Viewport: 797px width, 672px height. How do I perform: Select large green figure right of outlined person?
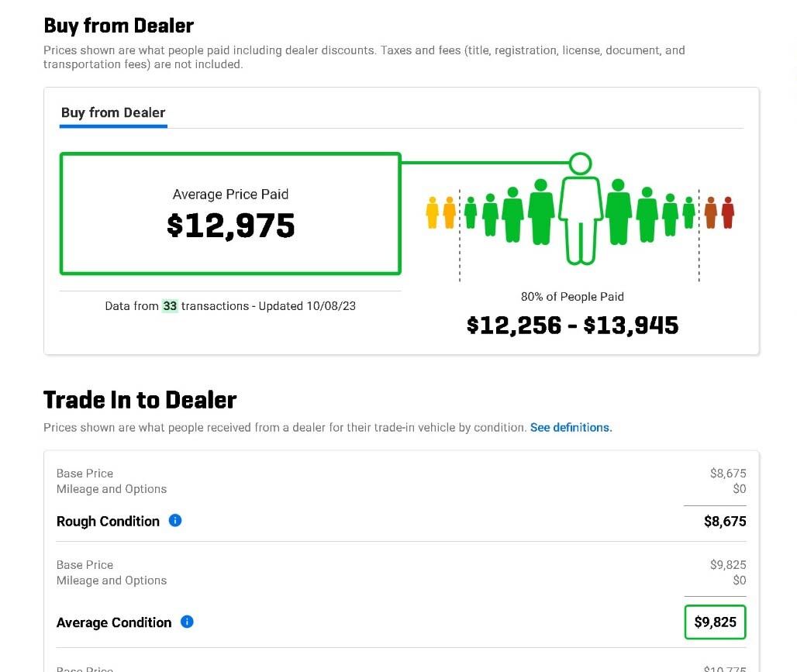point(618,212)
